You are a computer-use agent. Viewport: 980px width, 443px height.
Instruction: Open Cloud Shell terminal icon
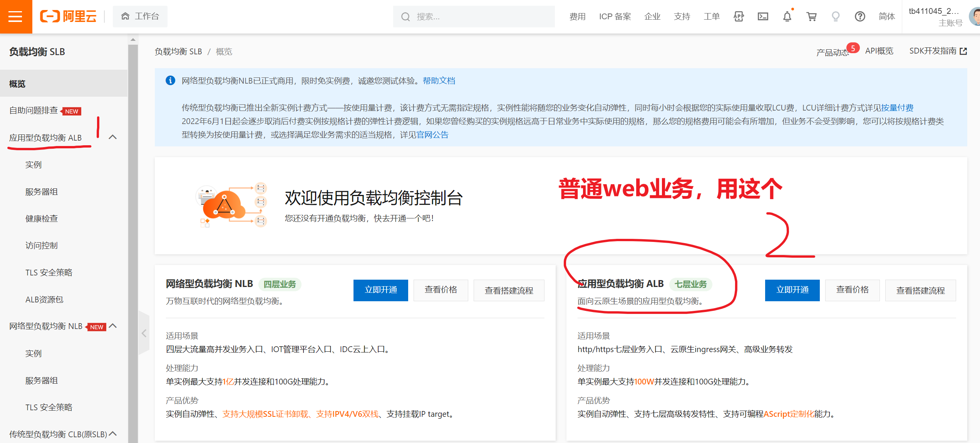[x=762, y=17]
